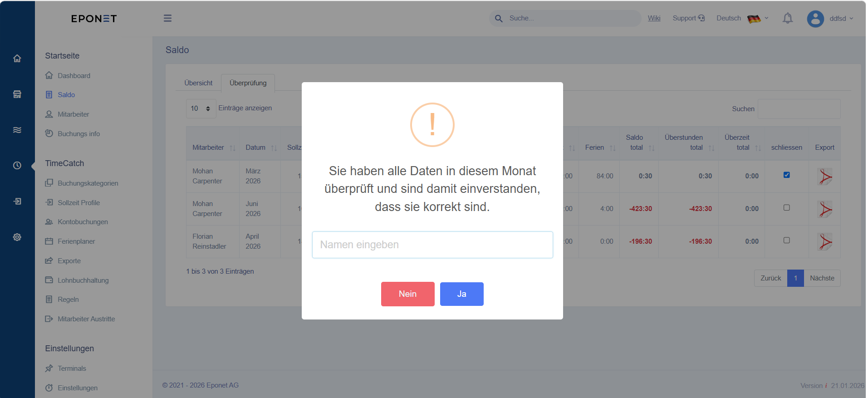Uncheck schliessen for Mohan Carpenter März 2026
This screenshot has height=398, width=868.
tap(786, 175)
